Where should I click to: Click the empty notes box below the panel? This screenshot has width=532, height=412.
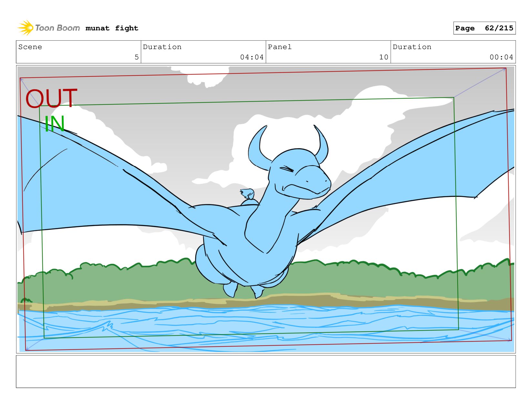point(266,372)
